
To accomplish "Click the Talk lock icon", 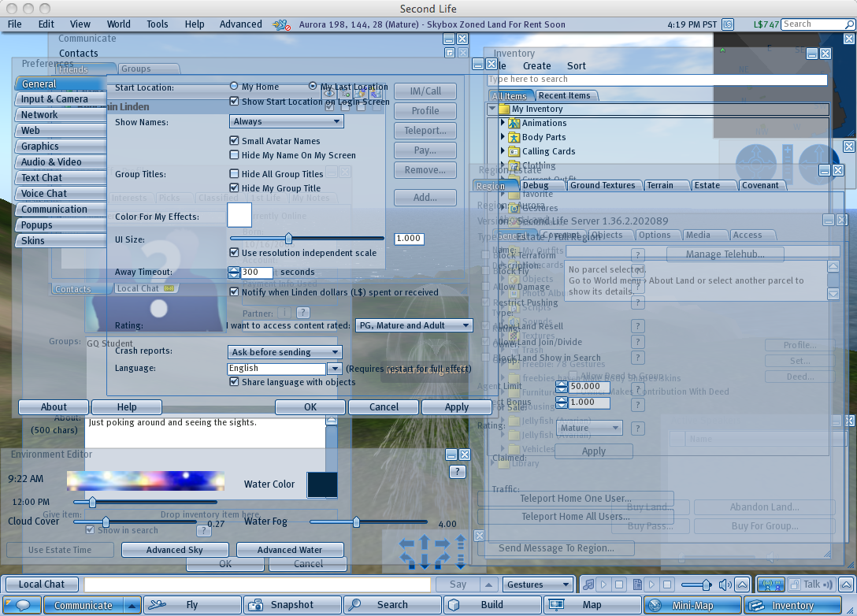I will (795, 584).
